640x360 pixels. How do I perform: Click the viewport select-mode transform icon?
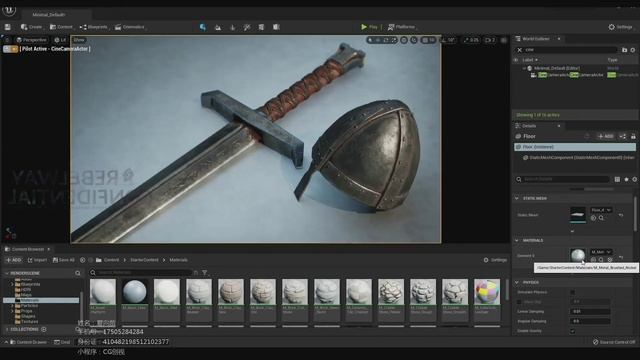click(370, 40)
